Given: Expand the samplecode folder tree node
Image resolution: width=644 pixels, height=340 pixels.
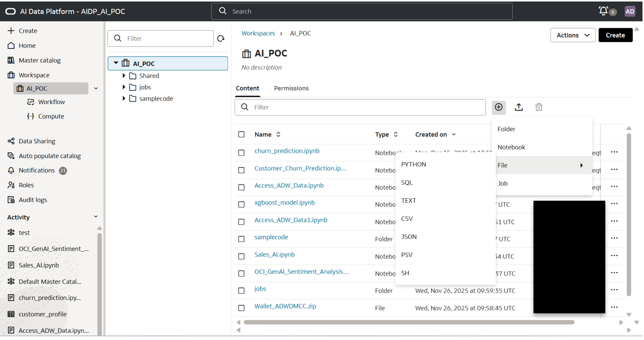Looking at the screenshot, I should [x=124, y=99].
